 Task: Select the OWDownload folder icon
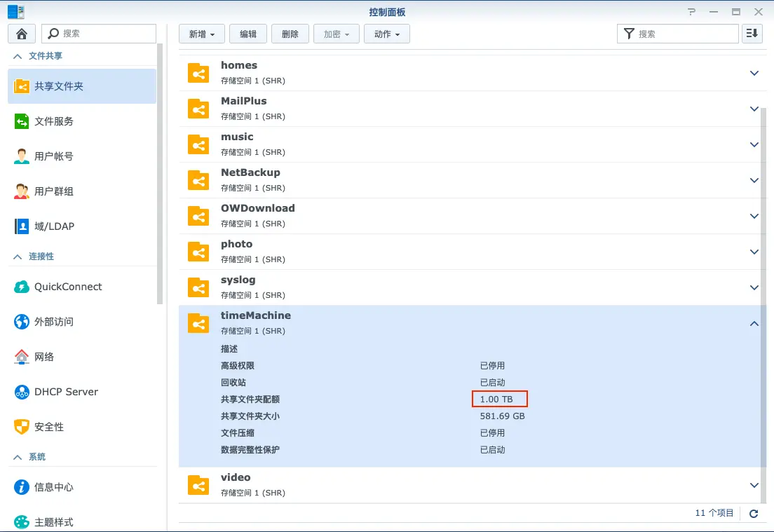(198, 216)
